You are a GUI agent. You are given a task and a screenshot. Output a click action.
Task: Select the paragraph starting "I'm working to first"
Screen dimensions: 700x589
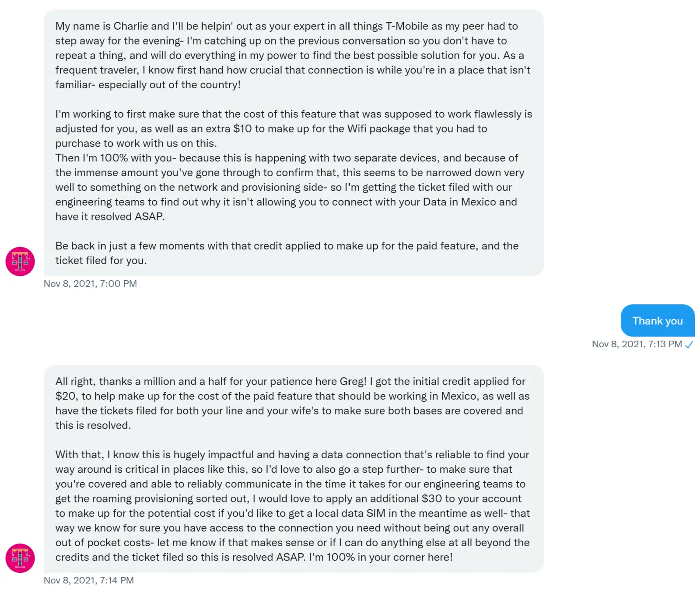[x=294, y=129]
